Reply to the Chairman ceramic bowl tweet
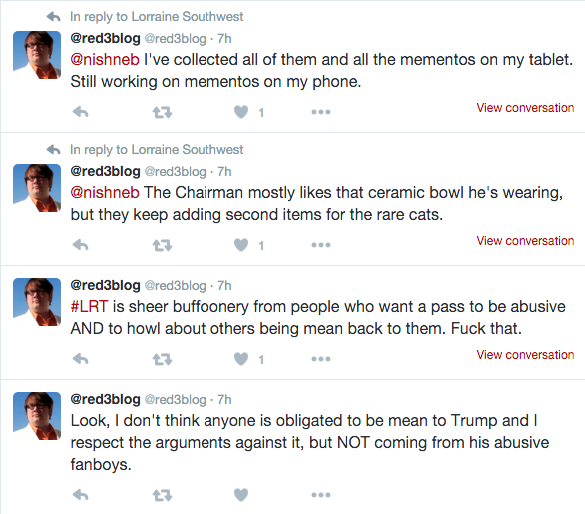This screenshot has width=585, height=514. (x=81, y=245)
